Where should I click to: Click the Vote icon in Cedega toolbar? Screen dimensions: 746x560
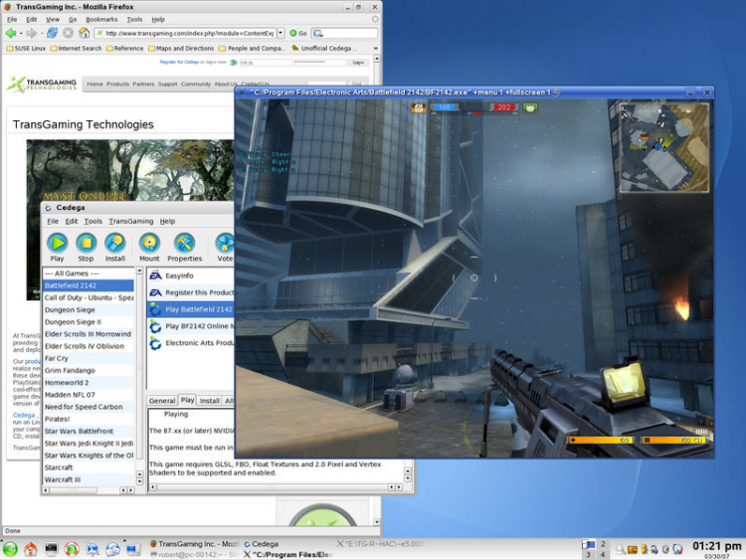tap(225, 243)
